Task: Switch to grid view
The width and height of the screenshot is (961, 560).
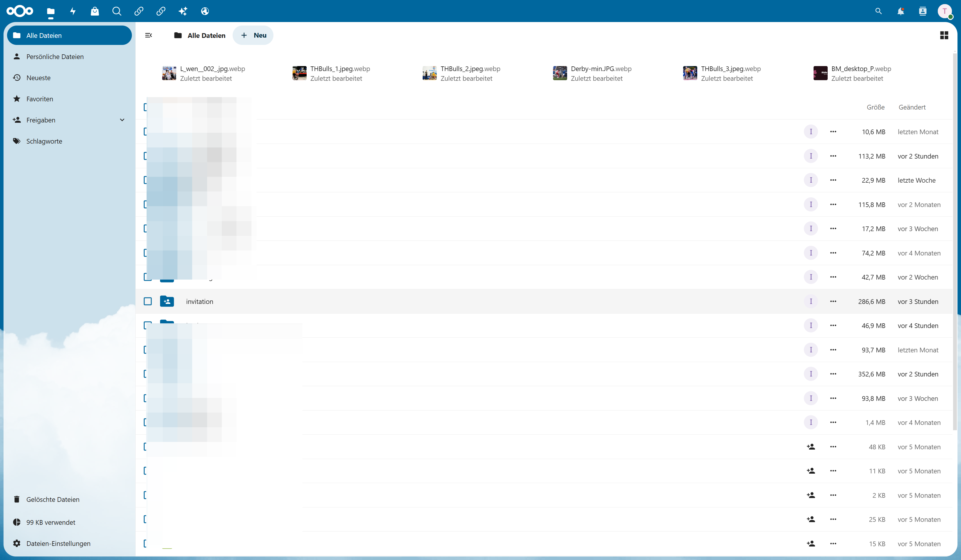Action: [x=944, y=36]
